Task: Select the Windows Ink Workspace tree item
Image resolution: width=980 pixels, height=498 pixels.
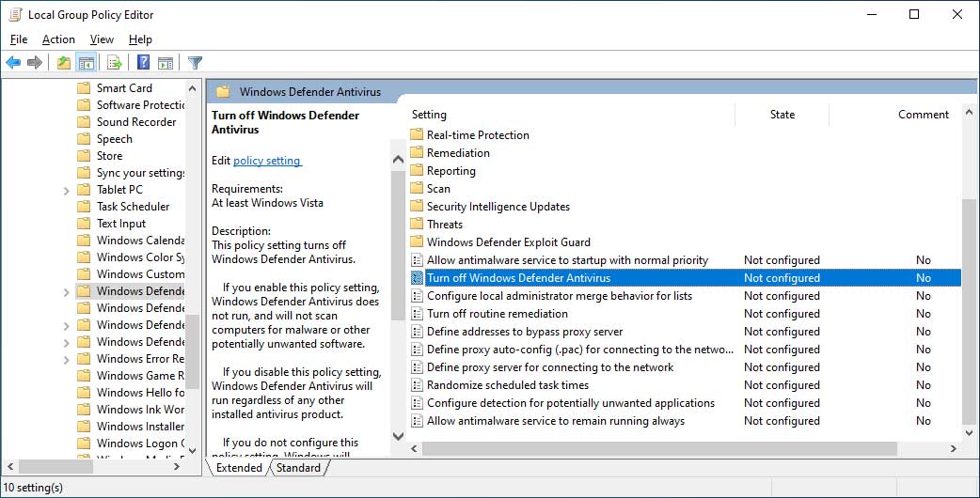Action: coord(140,410)
